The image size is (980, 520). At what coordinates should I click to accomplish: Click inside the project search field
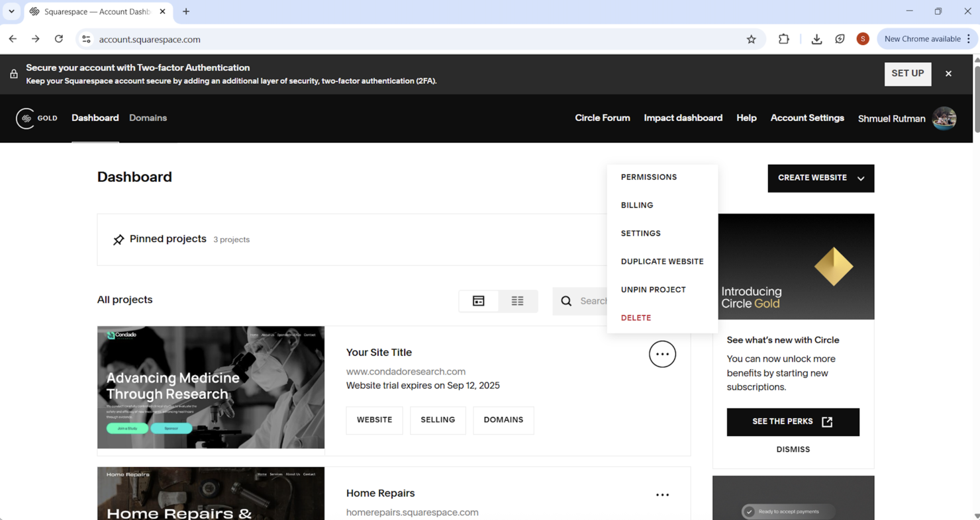(593, 301)
